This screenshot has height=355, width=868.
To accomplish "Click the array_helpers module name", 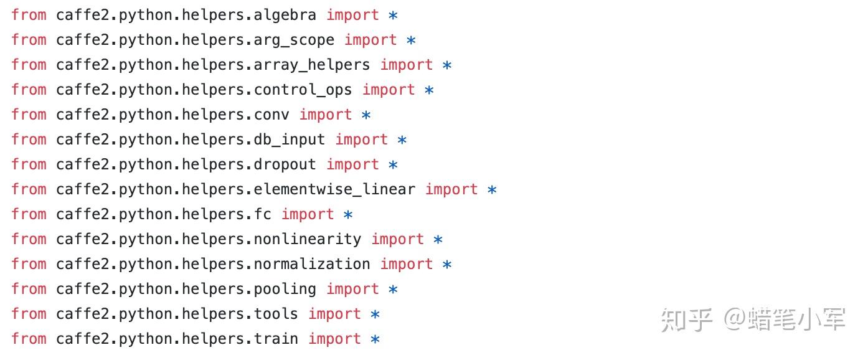I will pyautogui.click(x=311, y=65).
